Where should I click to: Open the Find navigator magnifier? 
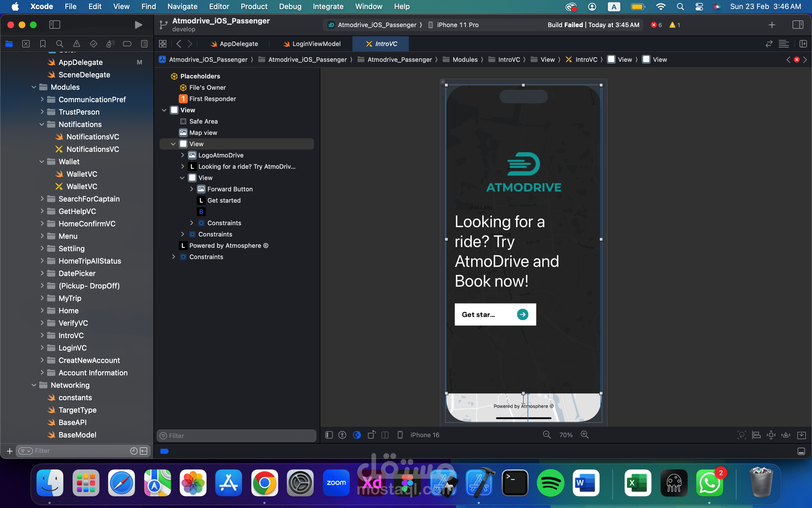[x=60, y=44]
